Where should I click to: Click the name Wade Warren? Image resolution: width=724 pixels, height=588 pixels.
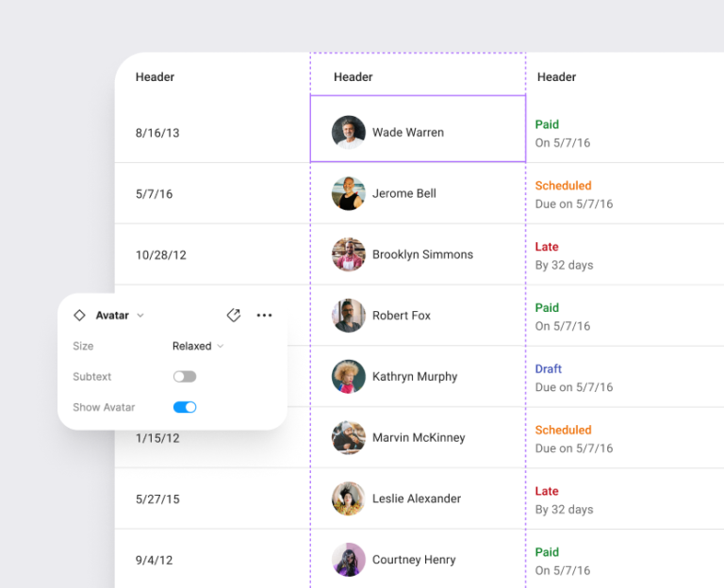click(408, 133)
